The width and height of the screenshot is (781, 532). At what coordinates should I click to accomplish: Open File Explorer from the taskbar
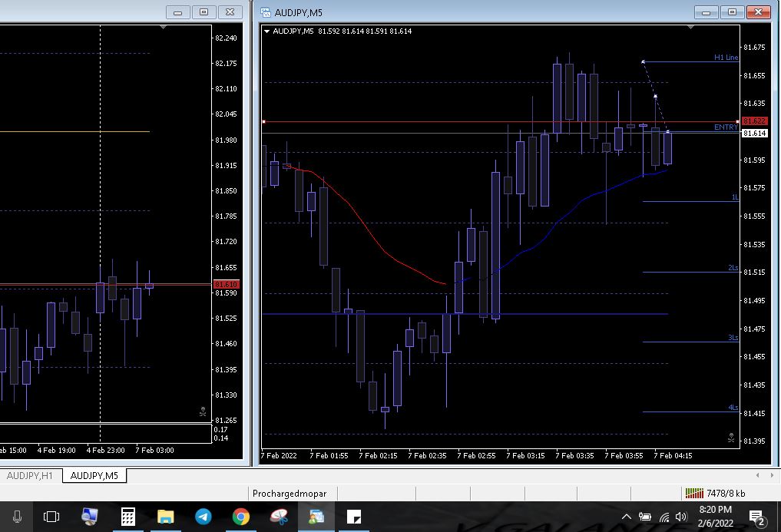coord(165,517)
